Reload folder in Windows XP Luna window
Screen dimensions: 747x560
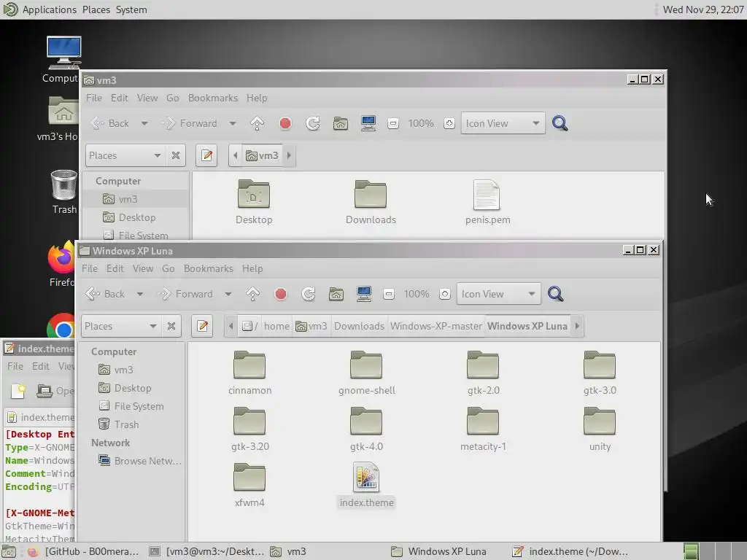tap(309, 294)
